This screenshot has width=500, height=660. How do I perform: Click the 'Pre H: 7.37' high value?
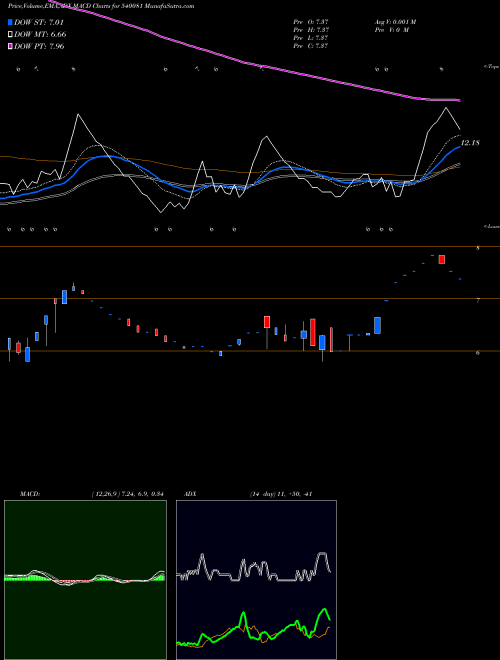[x=311, y=30]
